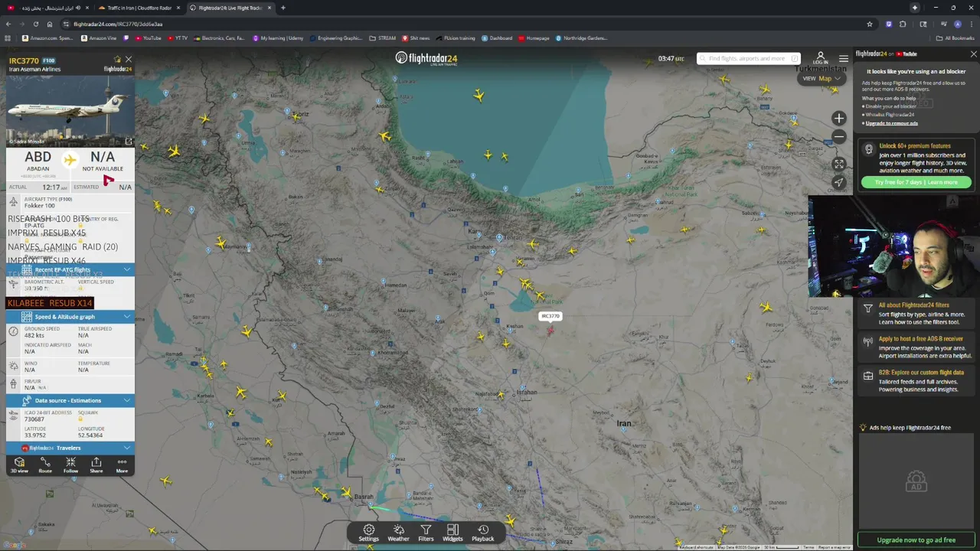Click the ICAO 24-bit address 730687
Screen dimensions: 980x551
(x=34, y=419)
